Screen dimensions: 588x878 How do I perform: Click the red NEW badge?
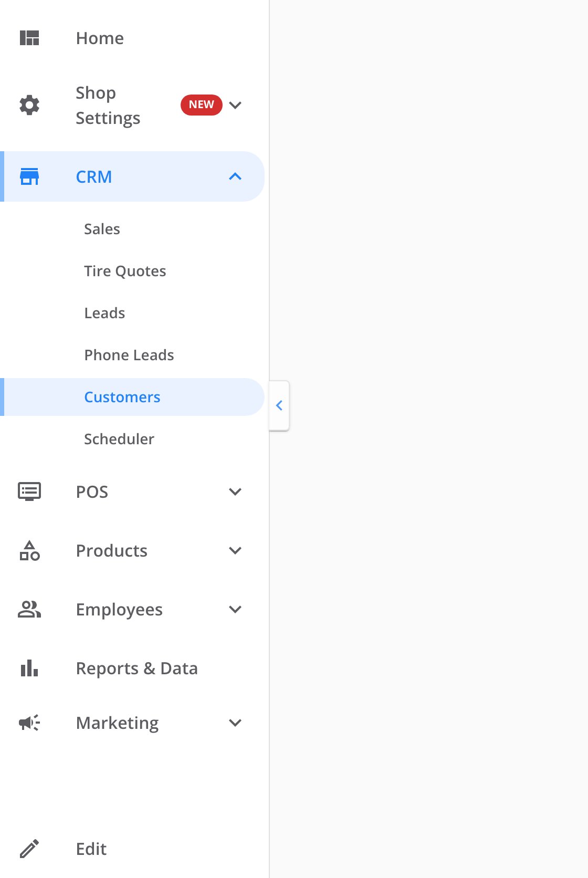tap(202, 104)
